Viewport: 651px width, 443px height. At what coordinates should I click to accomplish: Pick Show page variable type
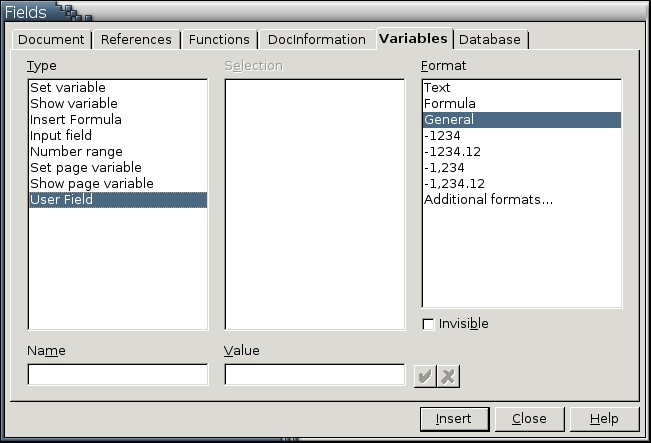92,184
